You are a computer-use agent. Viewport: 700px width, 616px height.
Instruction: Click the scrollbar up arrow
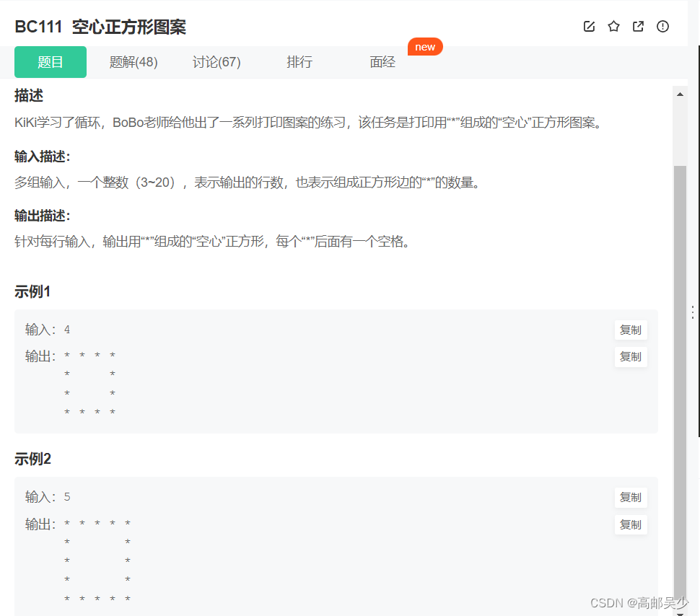[680, 94]
